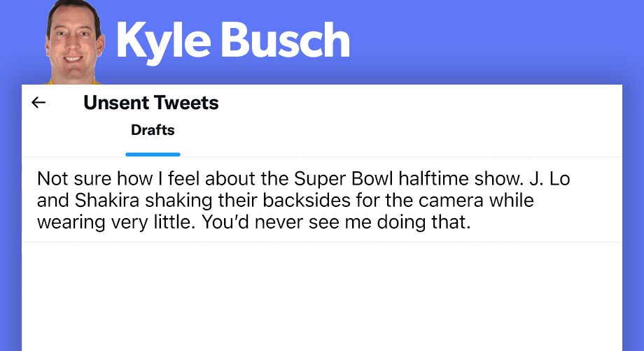The height and width of the screenshot is (351, 644).
Task: Go back using the left arrow icon
Action: [x=38, y=103]
